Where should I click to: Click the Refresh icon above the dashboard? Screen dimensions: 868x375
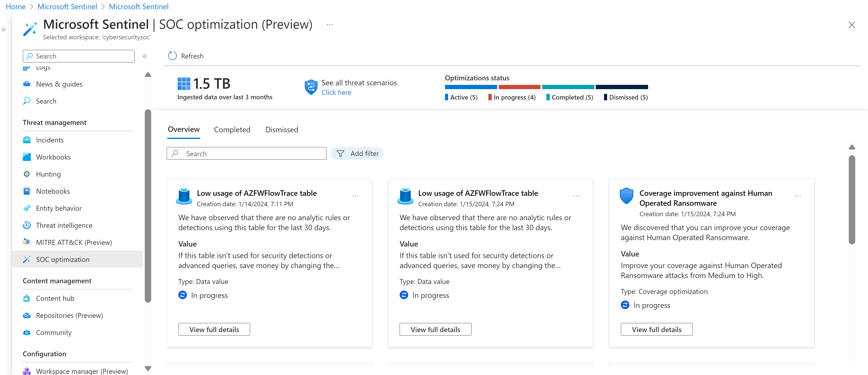click(x=172, y=56)
